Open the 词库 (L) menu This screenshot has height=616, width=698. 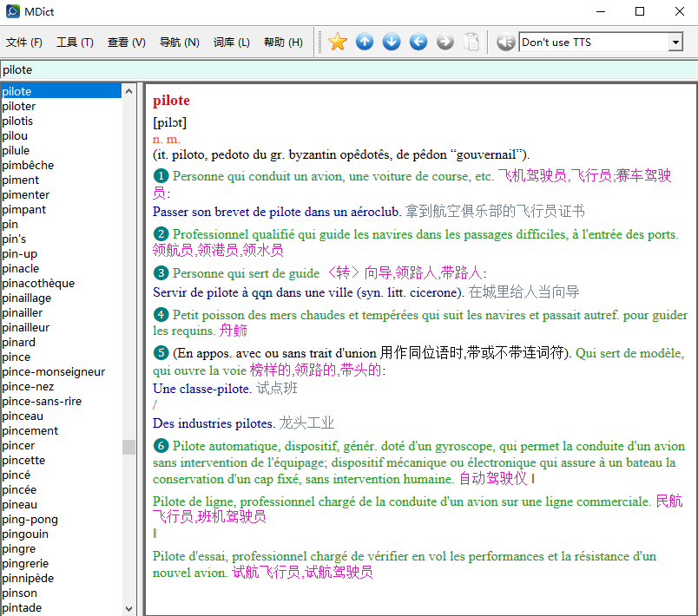[x=231, y=43]
